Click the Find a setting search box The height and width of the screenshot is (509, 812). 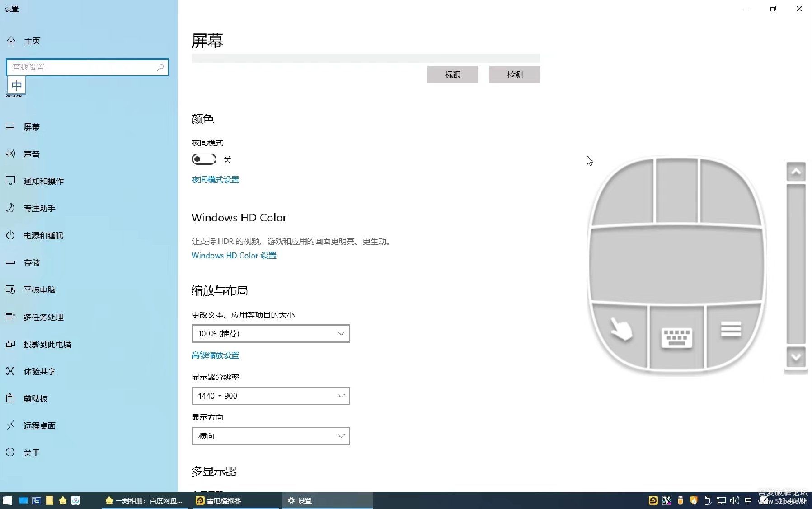(84, 67)
